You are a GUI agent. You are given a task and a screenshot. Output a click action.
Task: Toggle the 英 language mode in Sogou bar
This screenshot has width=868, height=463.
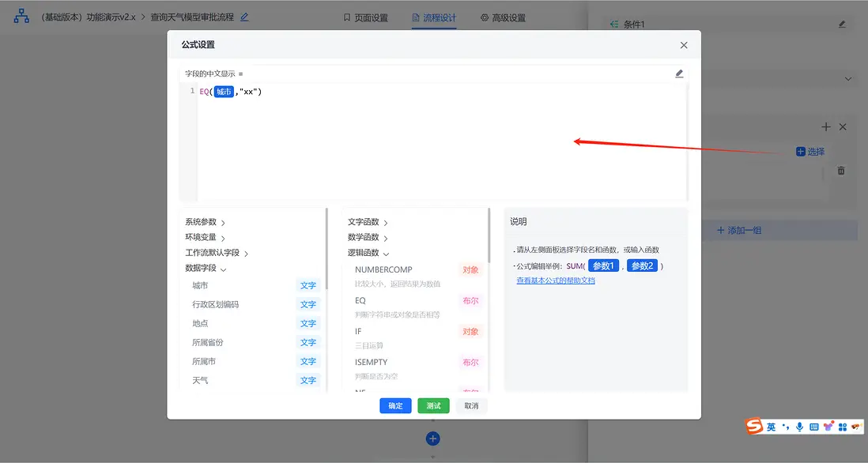771,427
